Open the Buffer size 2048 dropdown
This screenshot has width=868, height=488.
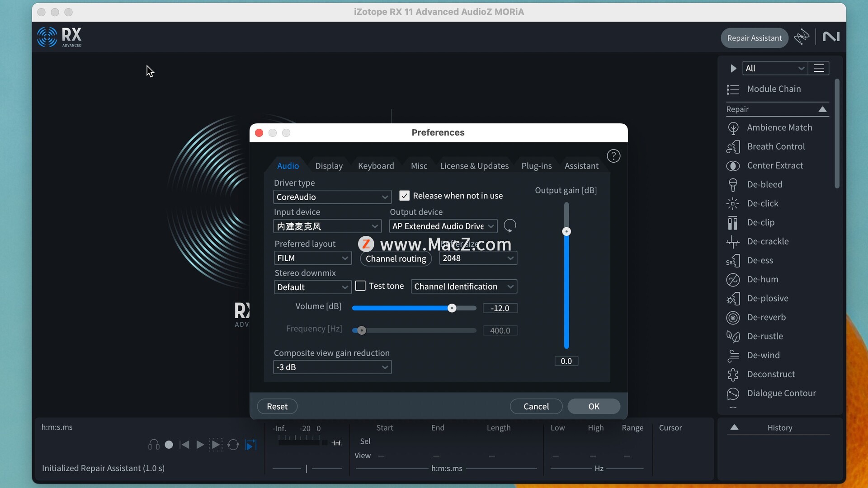478,258
